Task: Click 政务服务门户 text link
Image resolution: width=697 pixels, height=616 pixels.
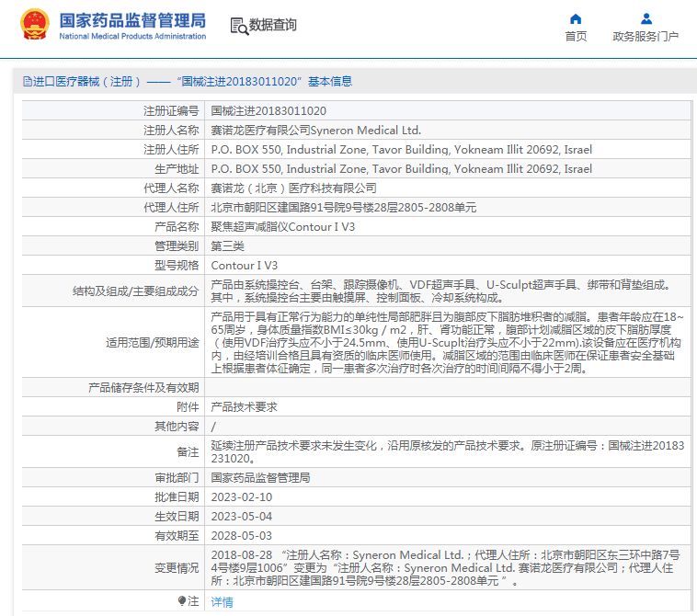Action: coord(646,37)
